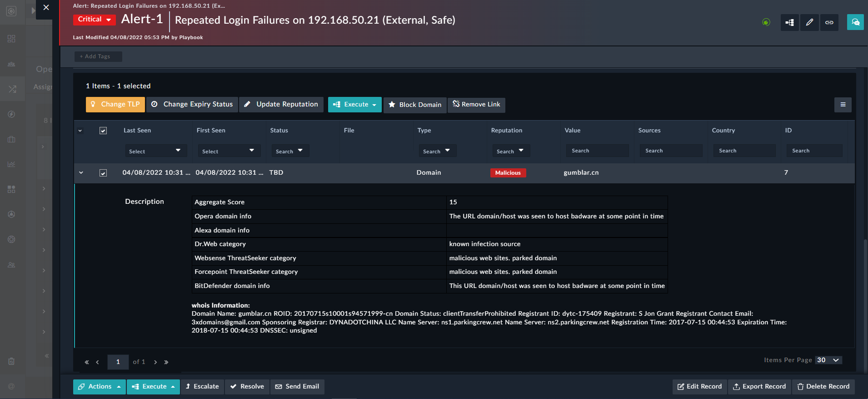This screenshot has width=868, height=399.
Task: Sort by Last Seen column header
Action: tap(137, 131)
